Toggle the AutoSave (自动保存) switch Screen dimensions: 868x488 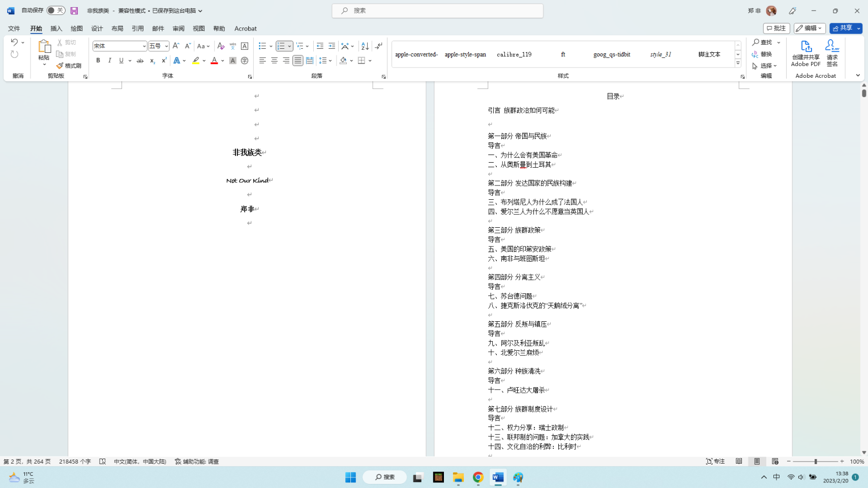click(55, 11)
